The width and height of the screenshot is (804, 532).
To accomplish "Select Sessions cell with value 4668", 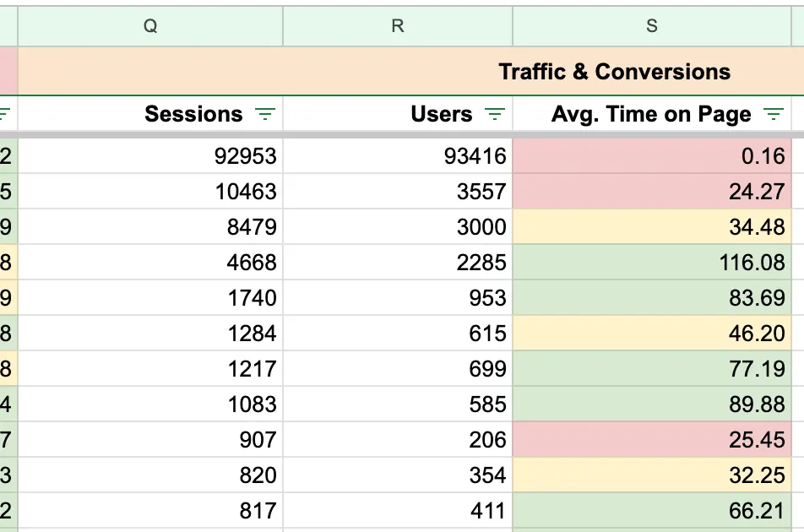I will [x=150, y=263].
